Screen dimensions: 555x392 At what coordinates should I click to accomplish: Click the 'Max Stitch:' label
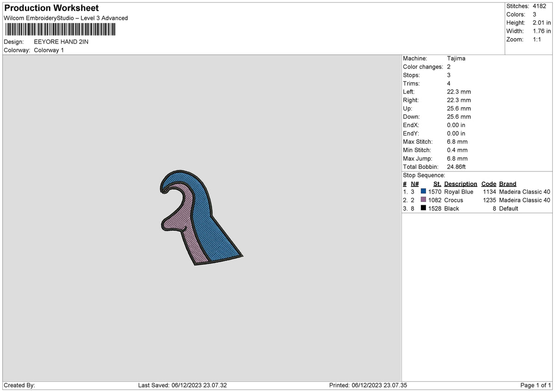pos(418,141)
